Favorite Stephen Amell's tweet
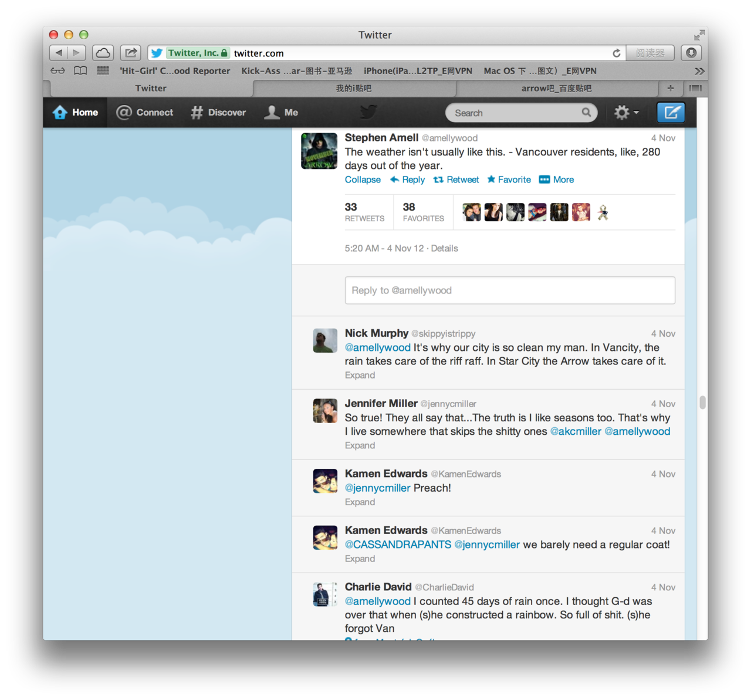Image resolution: width=751 pixels, height=700 pixels. coord(509,180)
